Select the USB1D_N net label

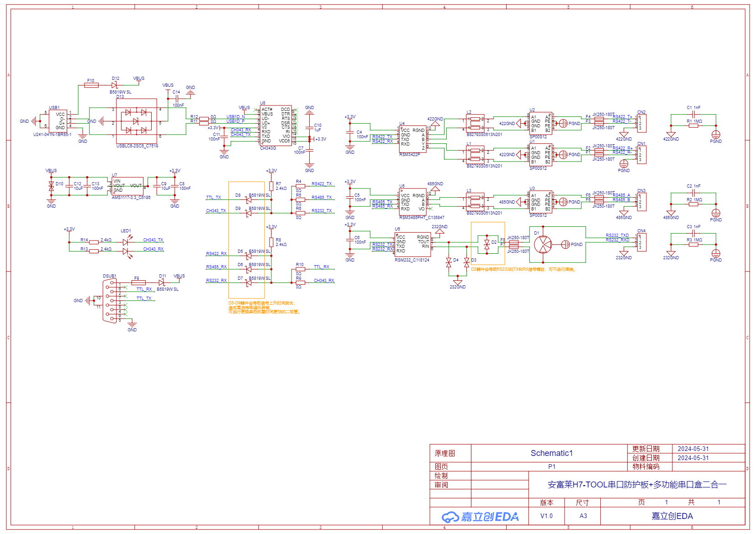(236, 117)
